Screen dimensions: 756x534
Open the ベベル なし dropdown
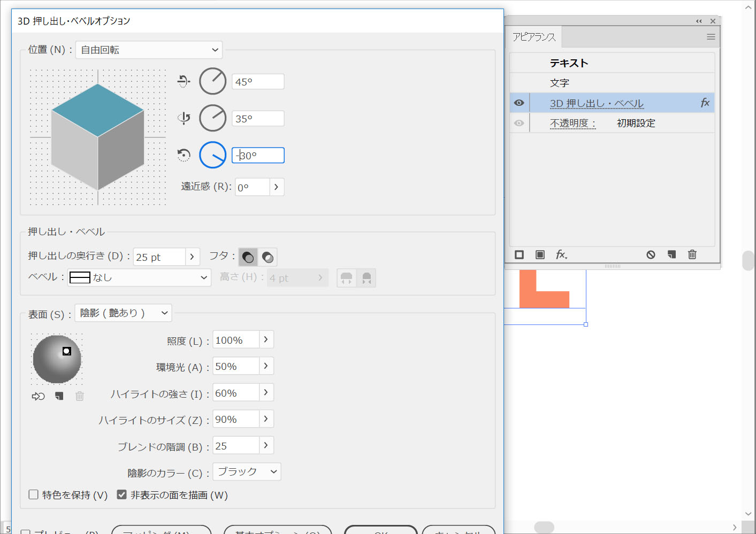(139, 277)
